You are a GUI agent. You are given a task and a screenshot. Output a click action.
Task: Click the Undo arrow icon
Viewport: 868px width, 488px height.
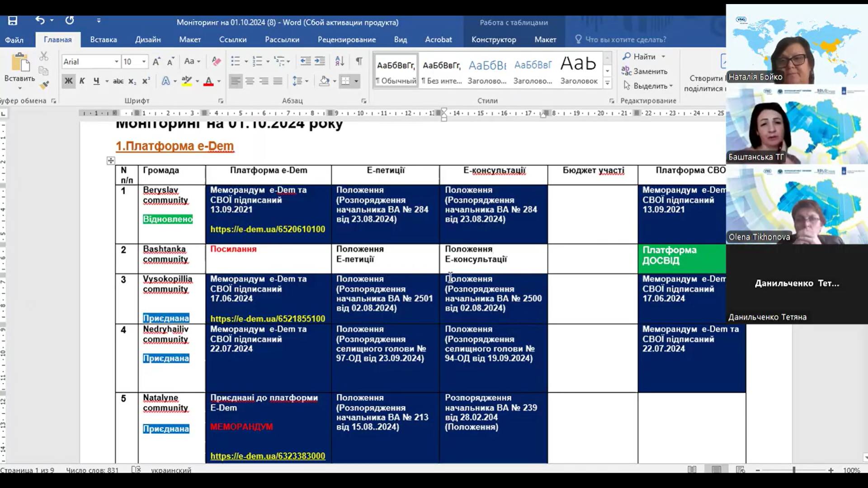[40, 20]
